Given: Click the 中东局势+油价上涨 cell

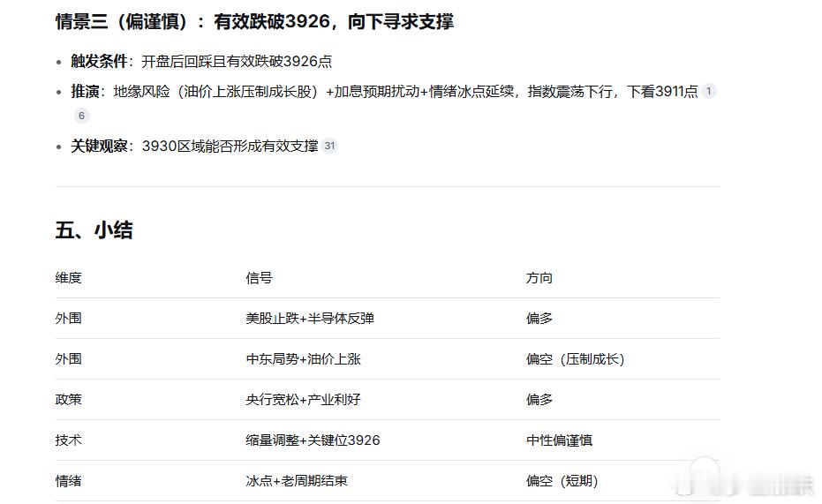Looking at the screenshot, I should (x=304, y=359).
